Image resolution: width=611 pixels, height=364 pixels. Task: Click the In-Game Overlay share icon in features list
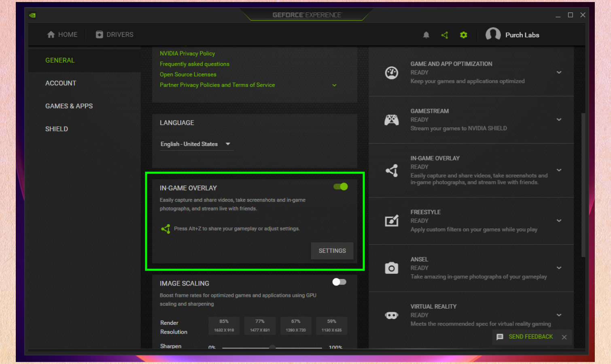392,170
